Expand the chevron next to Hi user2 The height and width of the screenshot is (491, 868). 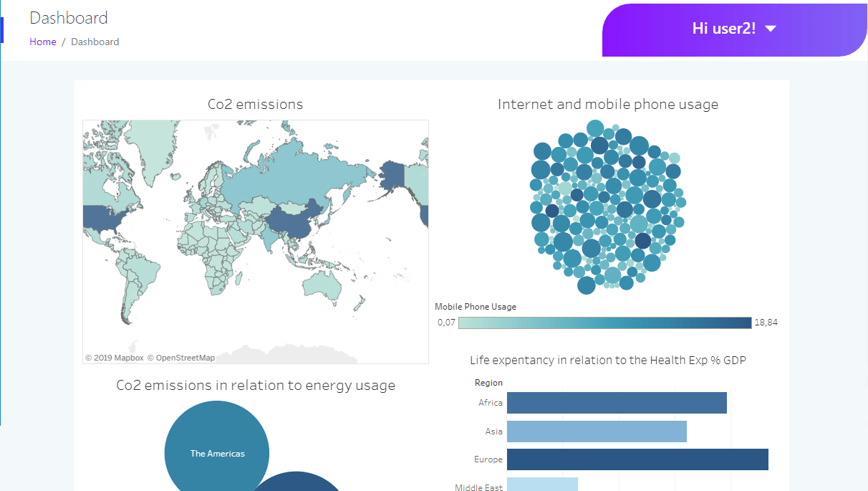point(770,29)
